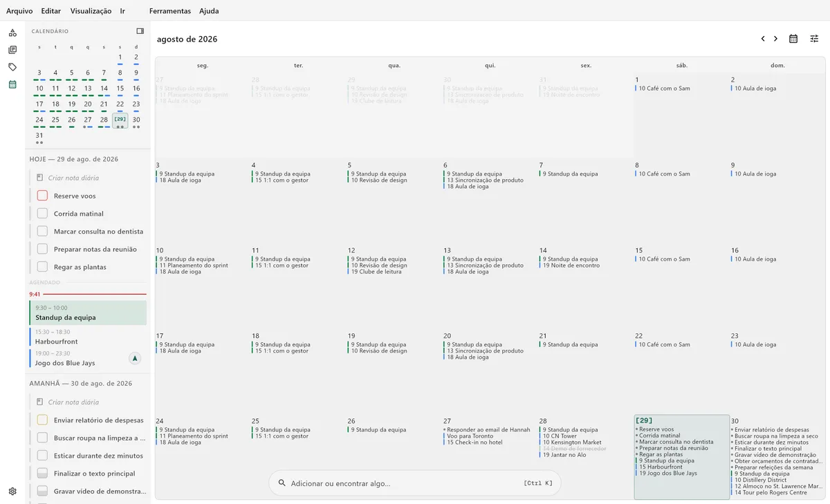Open 1:1 com o gestor on August 4
830x504 pixels.
(282, 180)
